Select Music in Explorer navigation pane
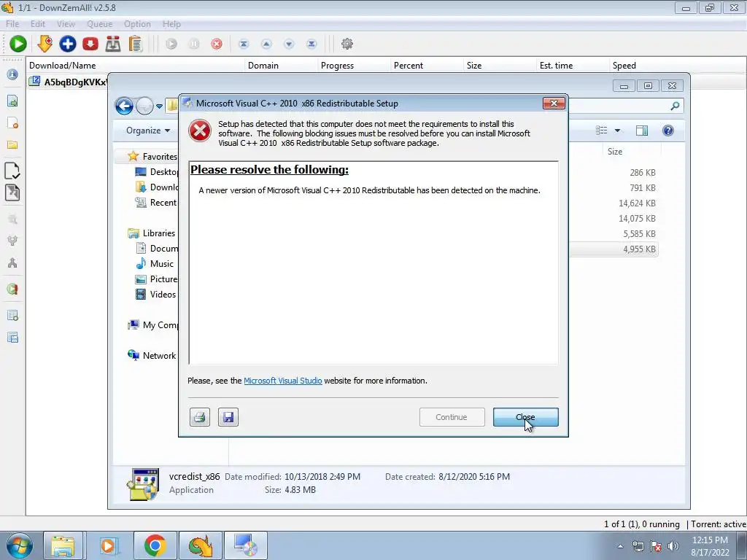The width and height of the screenshot is (747, 560). click(x=161, y=264)
